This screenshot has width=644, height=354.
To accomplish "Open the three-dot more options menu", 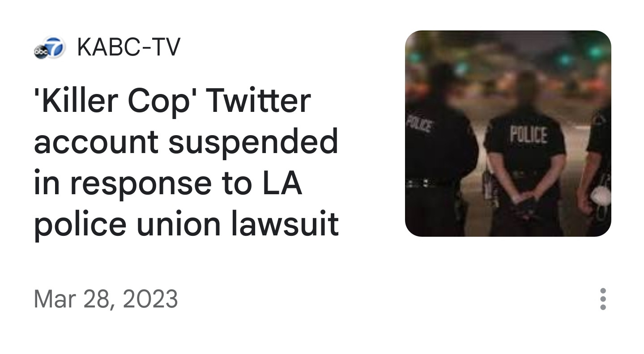I will pos(603,299).
